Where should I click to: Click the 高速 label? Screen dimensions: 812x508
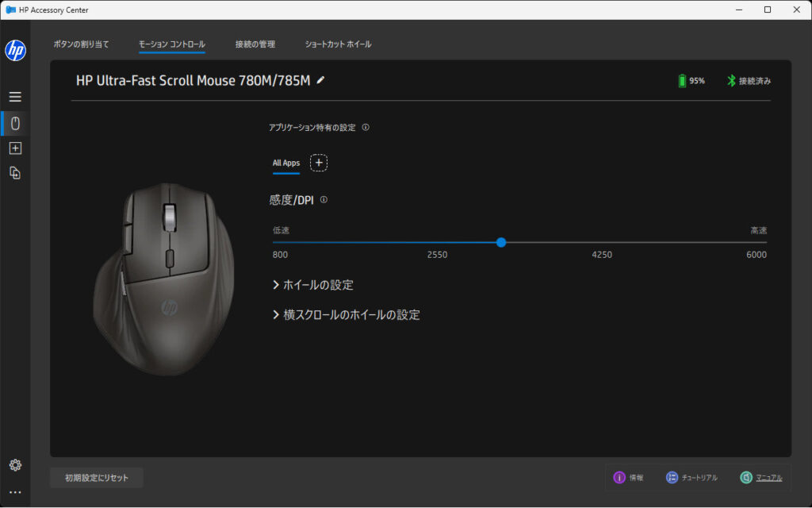(x=759, y=230)
